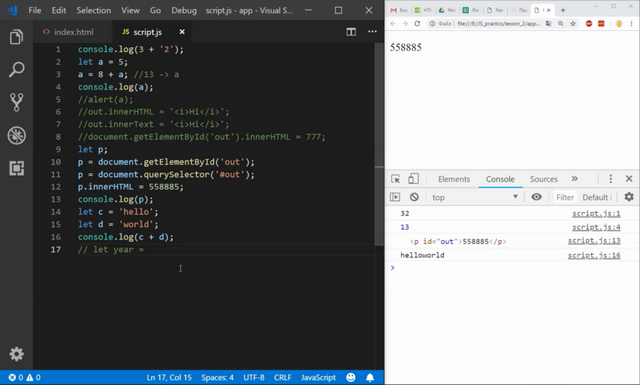
Task: Open the notifications bell in status bar
Action: [x=370, y=377]
